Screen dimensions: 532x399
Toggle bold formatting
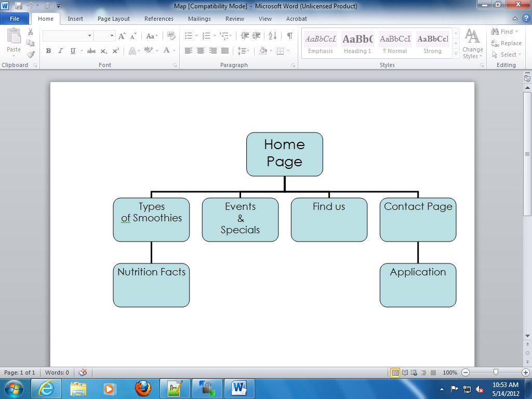pos(48,51)
